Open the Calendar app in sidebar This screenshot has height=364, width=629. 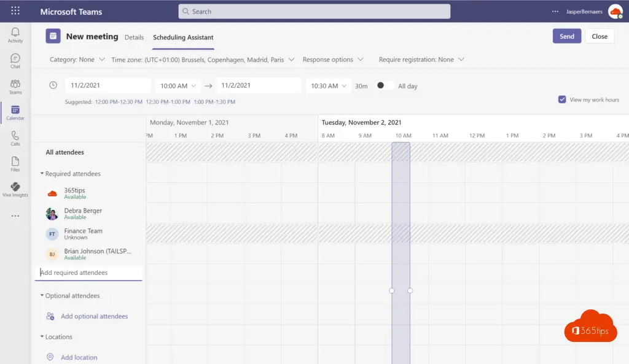15,113
